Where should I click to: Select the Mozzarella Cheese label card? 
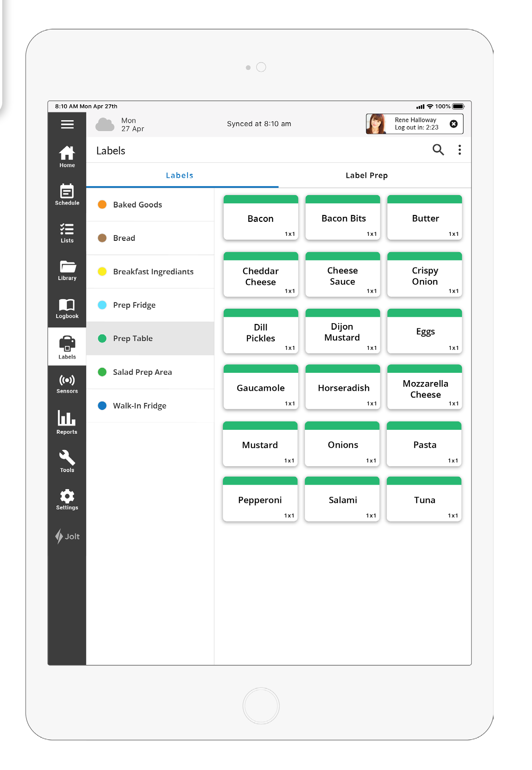point(425,387)
